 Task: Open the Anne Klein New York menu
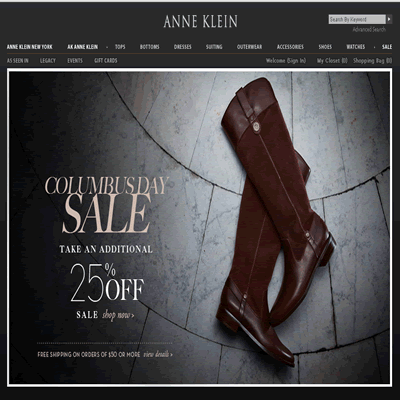[x=30, y=47]
